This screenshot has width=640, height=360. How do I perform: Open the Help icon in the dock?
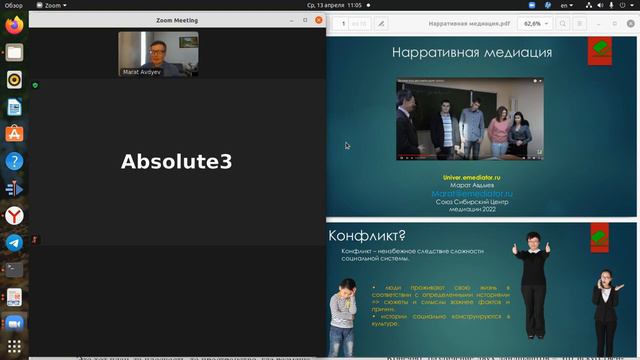(14, 161)
